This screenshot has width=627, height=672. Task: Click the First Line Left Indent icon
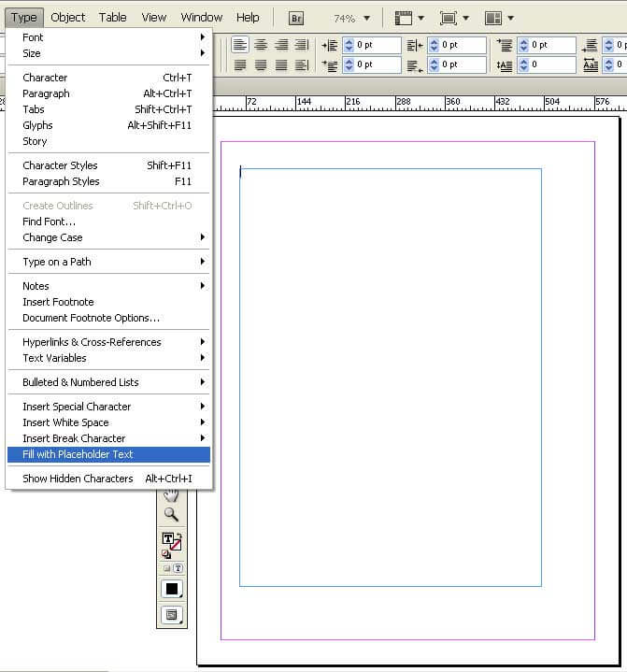(x=330, y=65)
